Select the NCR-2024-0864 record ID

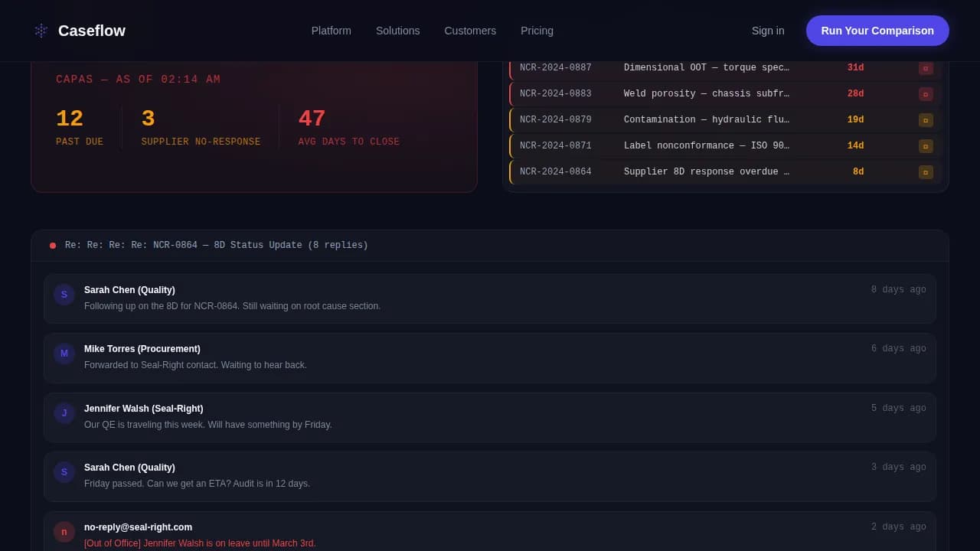click(556, 171)
